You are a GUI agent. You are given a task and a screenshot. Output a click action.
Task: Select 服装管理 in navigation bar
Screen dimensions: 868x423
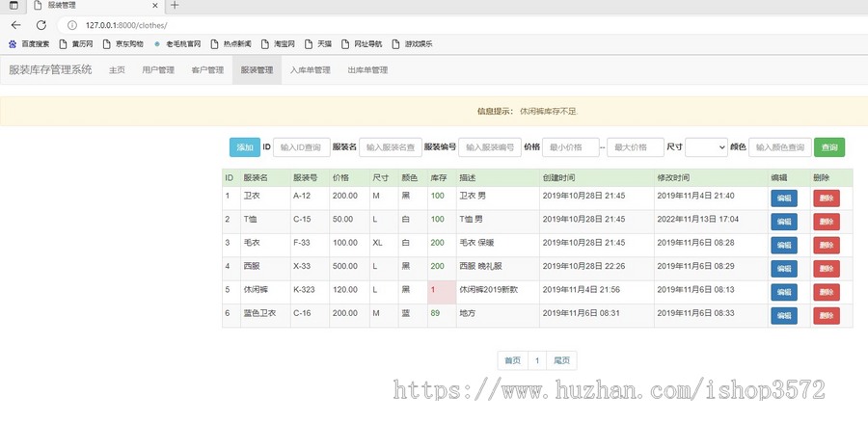(257, 70)
